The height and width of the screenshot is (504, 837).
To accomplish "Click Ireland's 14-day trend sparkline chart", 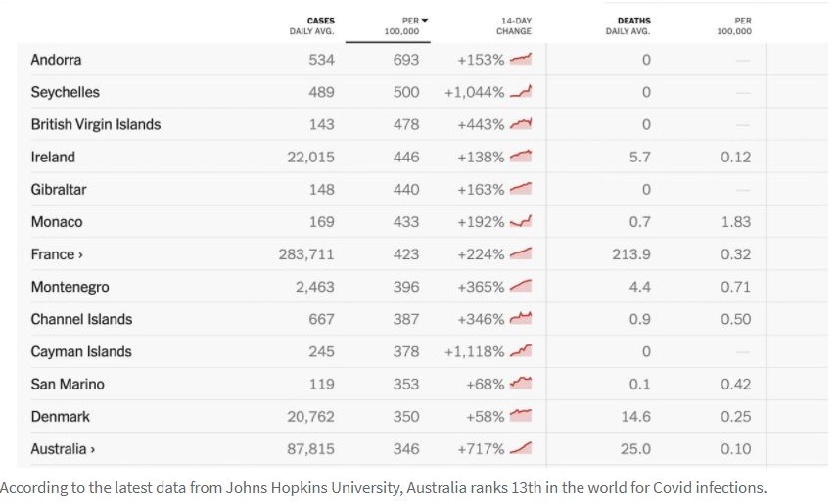I will 520,157.
